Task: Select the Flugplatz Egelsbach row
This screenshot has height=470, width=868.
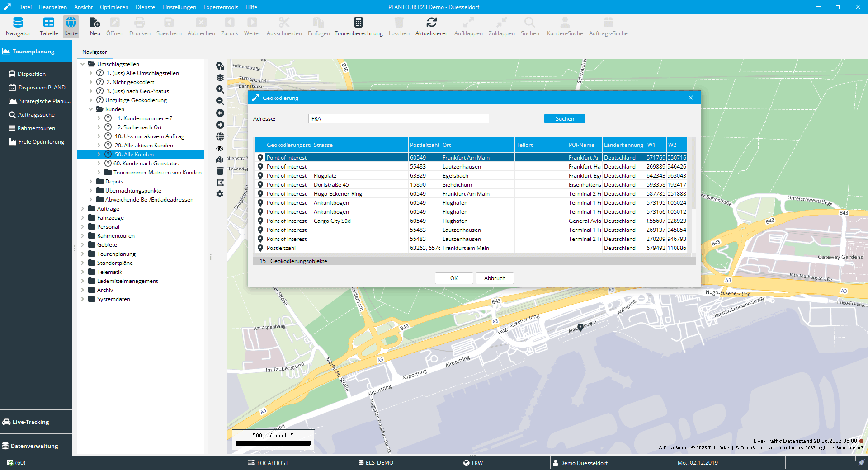Action: click(x=471, y=176)
